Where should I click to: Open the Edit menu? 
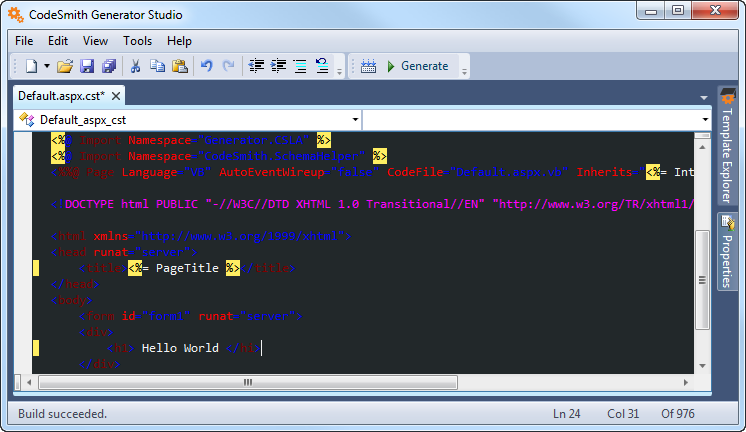coord(58,41)
